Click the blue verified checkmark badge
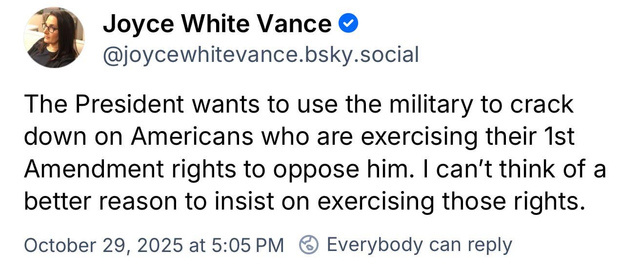Screen dimensions: 644x270 pos(348,23)
